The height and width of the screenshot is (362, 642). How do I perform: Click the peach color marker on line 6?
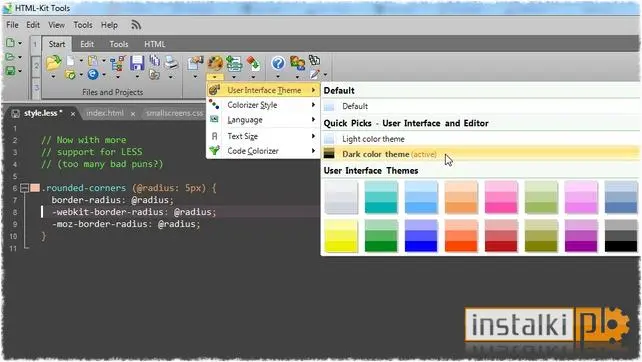click(35, 188)
